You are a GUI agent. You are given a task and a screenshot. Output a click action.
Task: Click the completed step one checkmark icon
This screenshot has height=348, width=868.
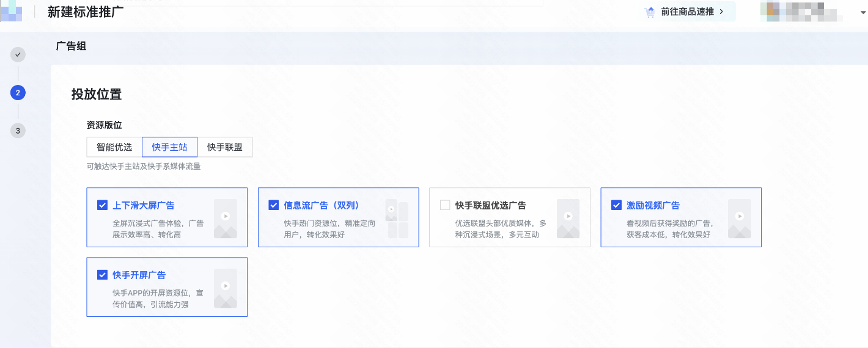18,55
